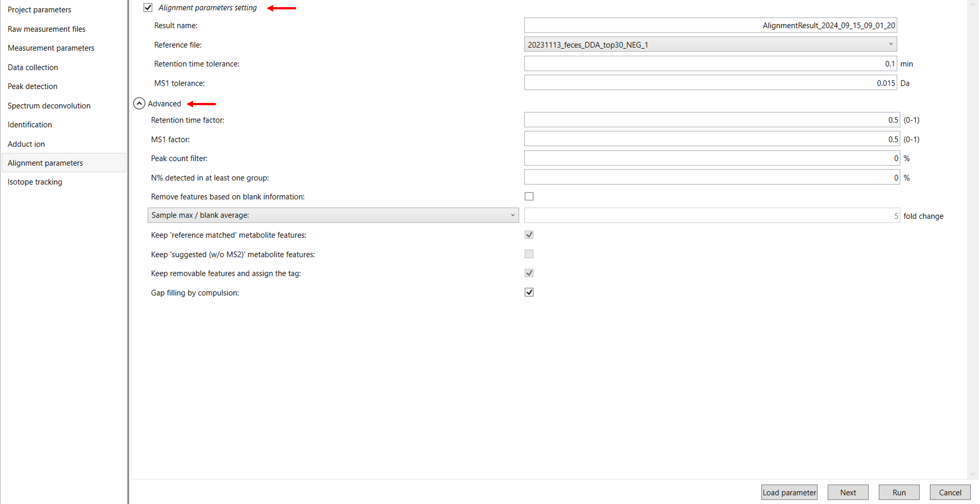Collapse the Advanced section
Viewport: 980px width, 504px height.
(139, 103)
